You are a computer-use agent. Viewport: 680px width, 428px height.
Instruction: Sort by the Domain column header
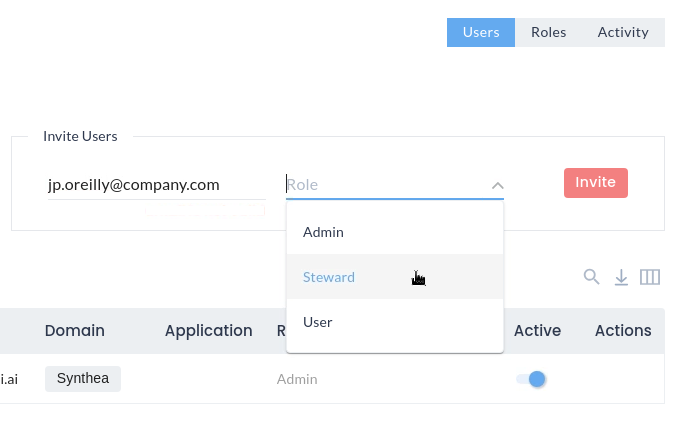[x=75, y=330]
